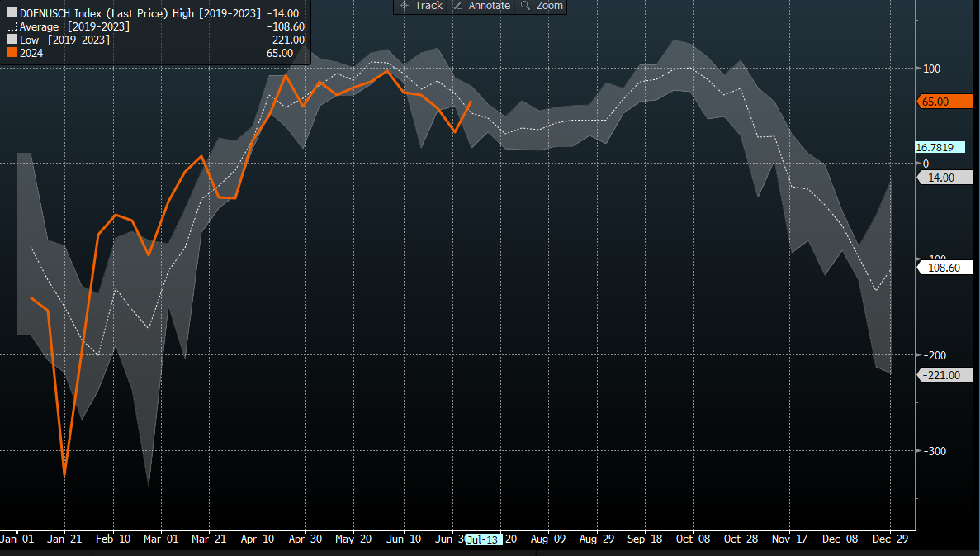The height and width of the screenshot is (556, 980).
Task: Select the Average [2019-2023] legend entry
Action: (74, 26)
